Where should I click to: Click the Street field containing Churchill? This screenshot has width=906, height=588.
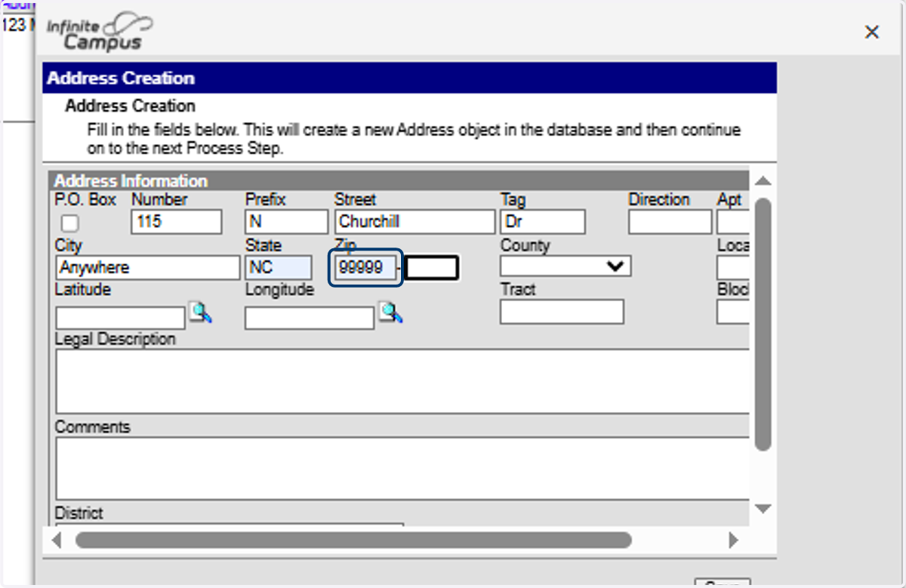414,222
